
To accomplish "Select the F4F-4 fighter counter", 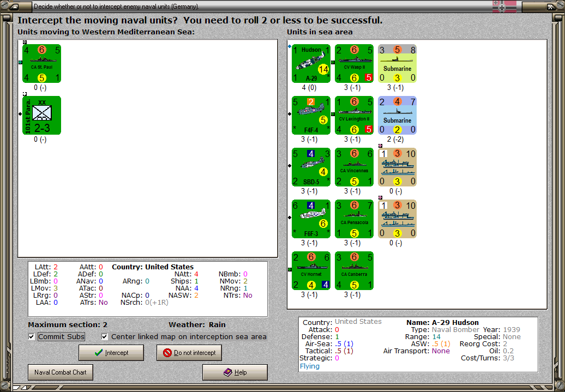I will point(311,115).
